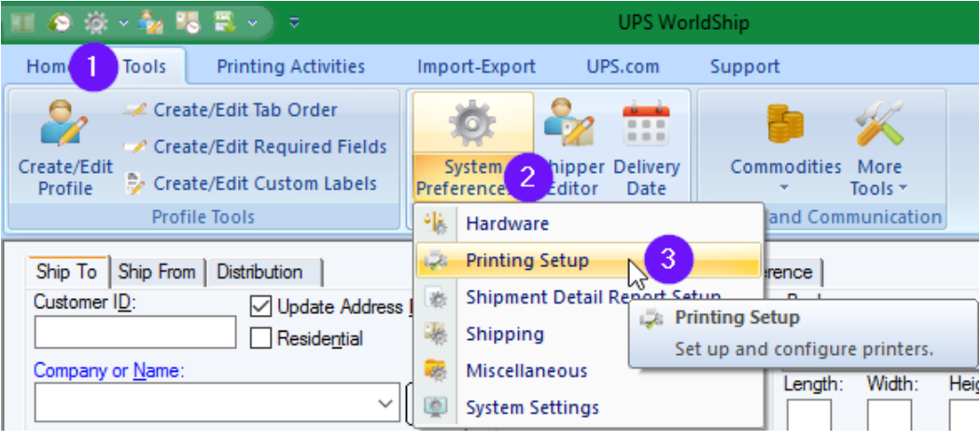This screenshot has height=440, width=980.
Task: Click the Customer ID input field
Action: click(135, 332)
